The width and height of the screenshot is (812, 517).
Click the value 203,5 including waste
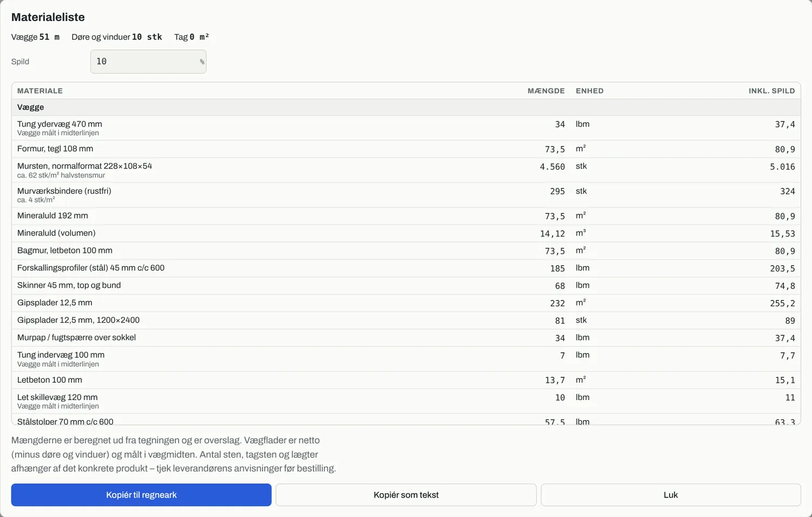pyautogui.click(x=782, y=269)
